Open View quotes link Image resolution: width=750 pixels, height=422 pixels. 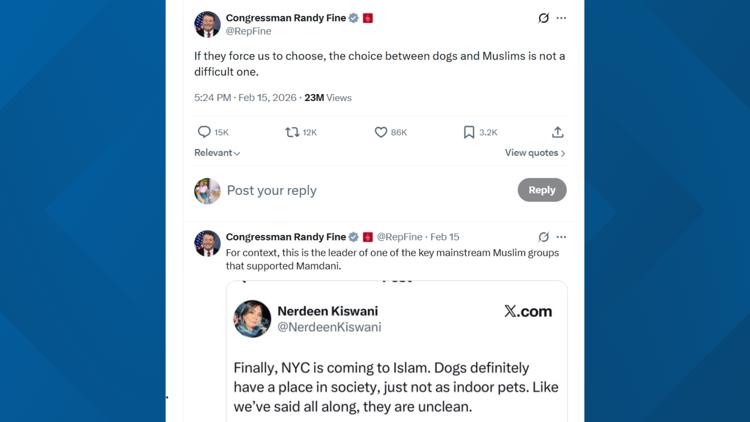pos(535,153)
